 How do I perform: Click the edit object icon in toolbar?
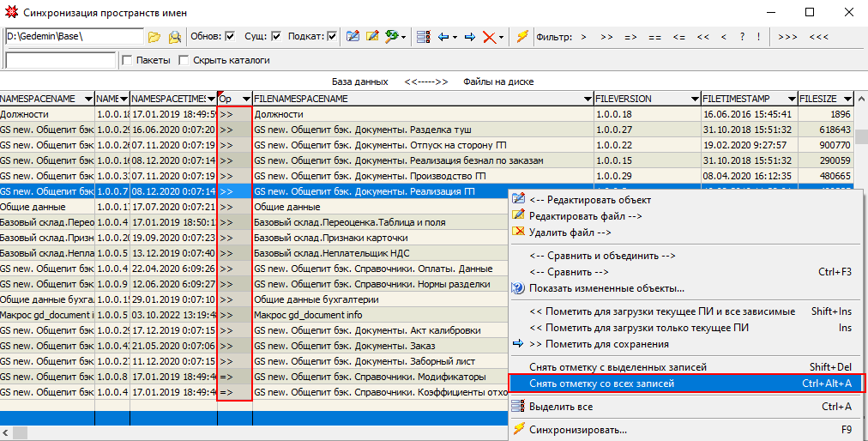click(353, 37)
